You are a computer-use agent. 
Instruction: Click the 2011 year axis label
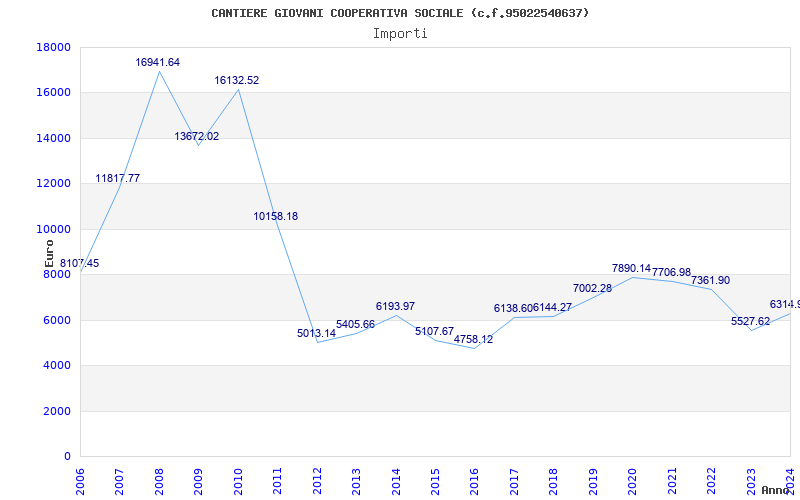[x=278, y=481]
